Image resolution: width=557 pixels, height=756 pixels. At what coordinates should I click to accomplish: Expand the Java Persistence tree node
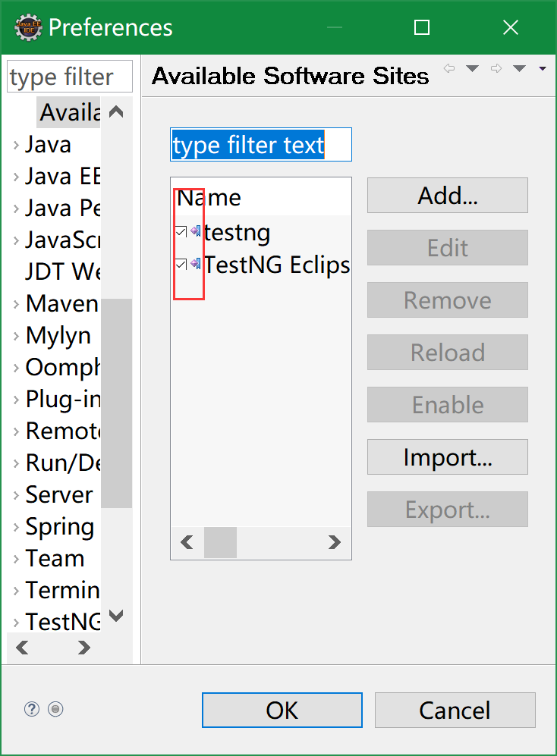click(x=16, y=209)
